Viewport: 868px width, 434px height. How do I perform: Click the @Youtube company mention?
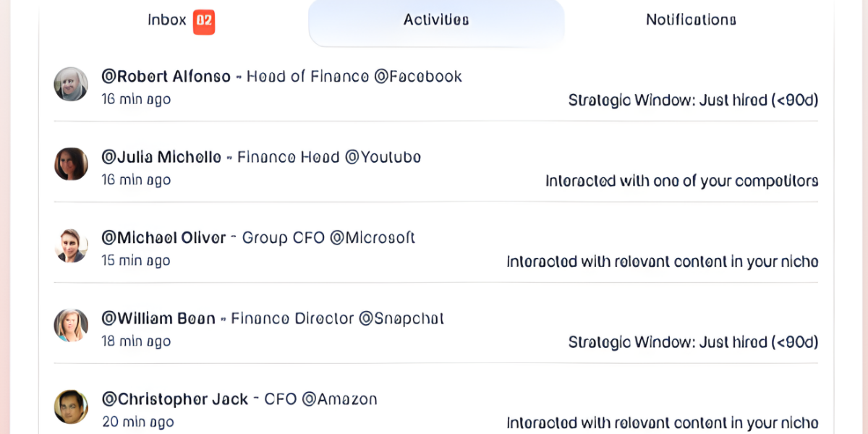point(383,157)
